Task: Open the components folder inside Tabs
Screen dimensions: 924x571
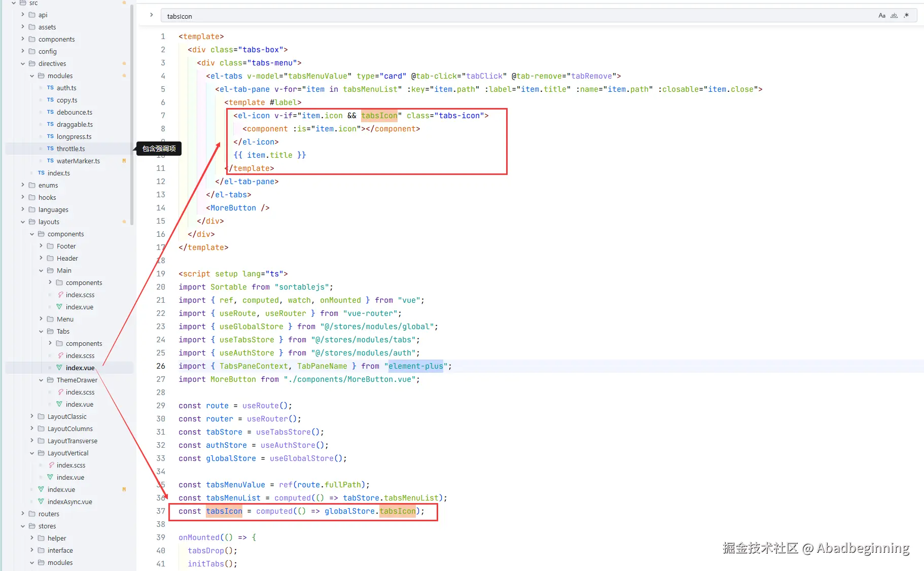Action: (84, 343)
